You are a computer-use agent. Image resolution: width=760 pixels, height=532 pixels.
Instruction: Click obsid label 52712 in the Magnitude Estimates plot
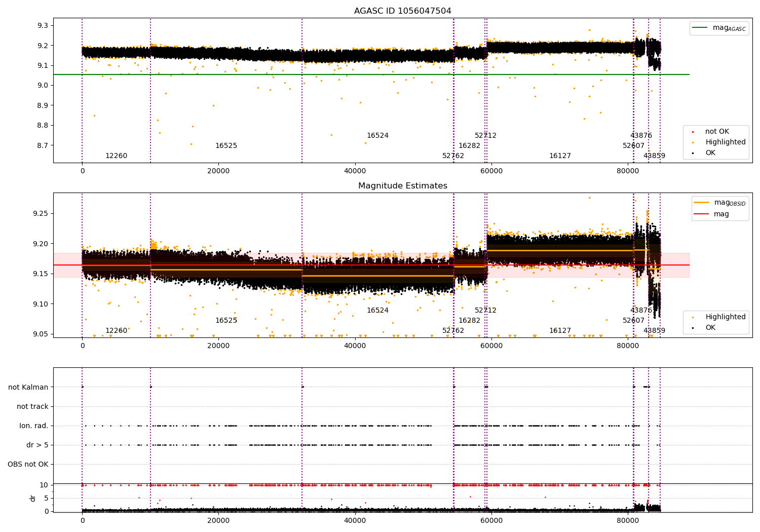(485, 311)
